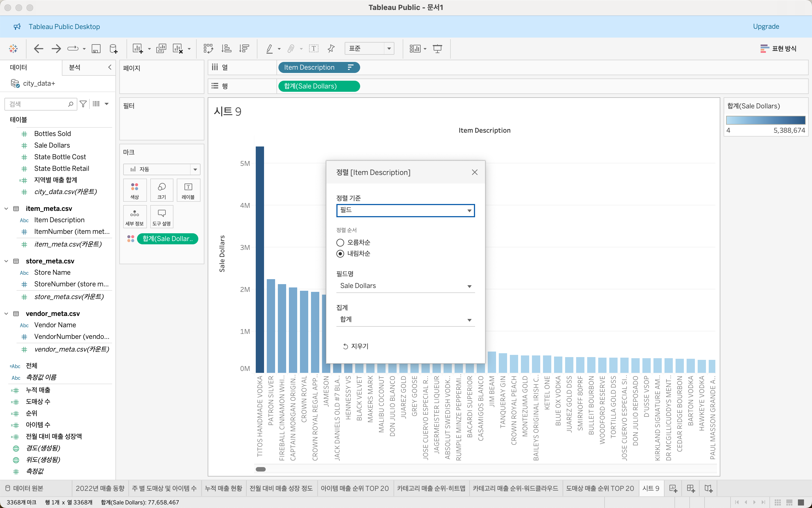Open the 집계 aggregation dropdown
This screenshot has width=812, height=508.
tap(405, 320)
